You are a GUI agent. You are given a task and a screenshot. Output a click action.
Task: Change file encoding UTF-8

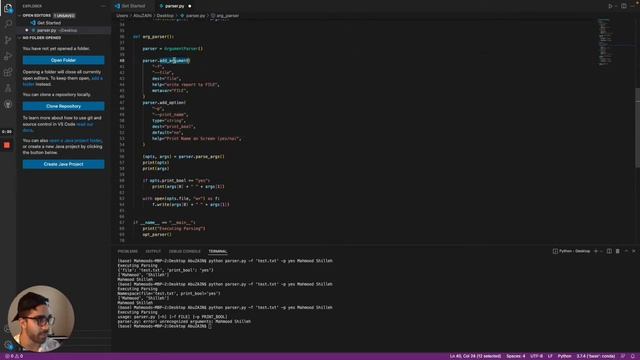pyautogui.click(x=536, y=356)
